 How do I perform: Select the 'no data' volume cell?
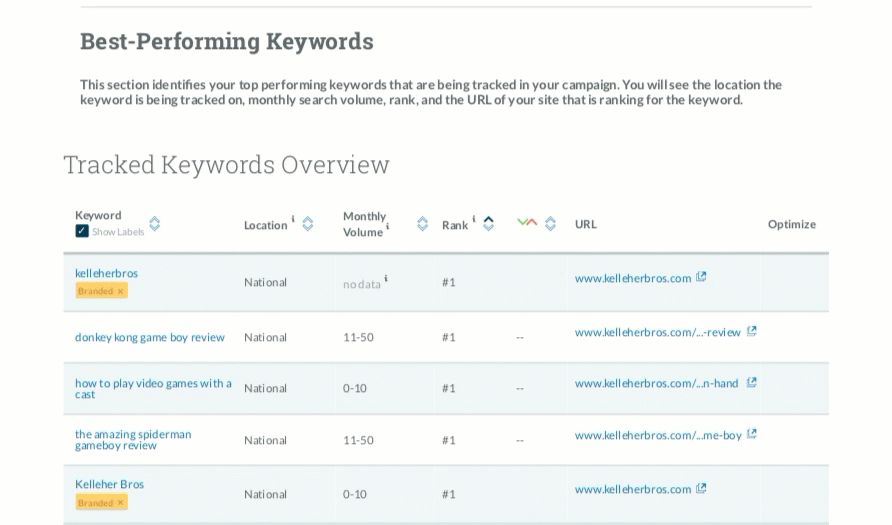(362, 284)
